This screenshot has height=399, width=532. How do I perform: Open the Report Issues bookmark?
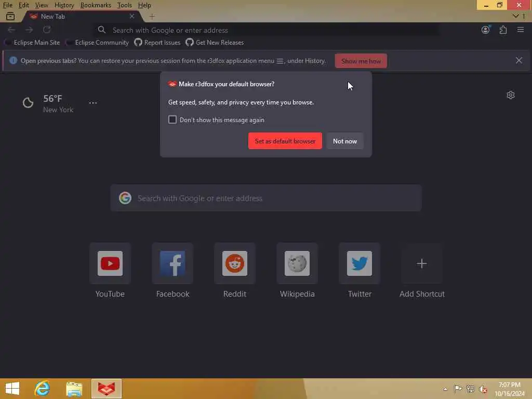[x=157, y=43]
